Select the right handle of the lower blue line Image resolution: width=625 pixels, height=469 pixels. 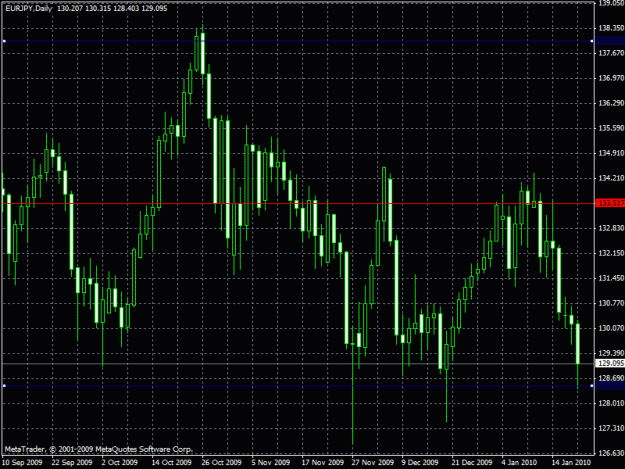[x=592, y=386]
